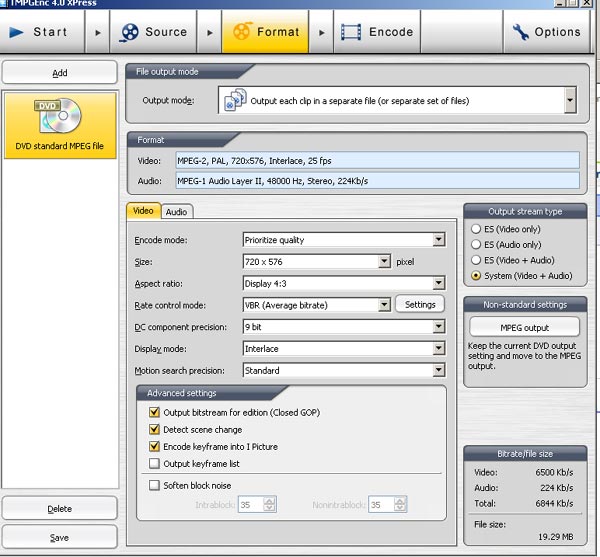
Task: Switch to the Audio tab
Action: pos(176,212)
